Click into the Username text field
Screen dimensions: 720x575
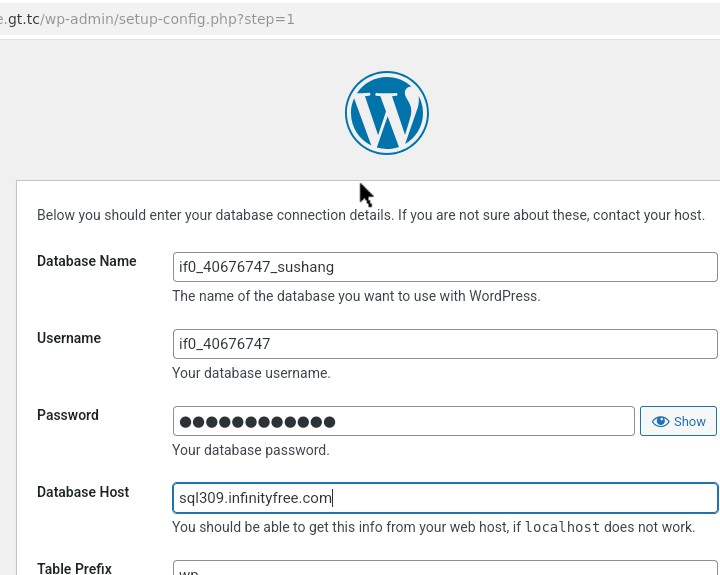click(444, 344)
